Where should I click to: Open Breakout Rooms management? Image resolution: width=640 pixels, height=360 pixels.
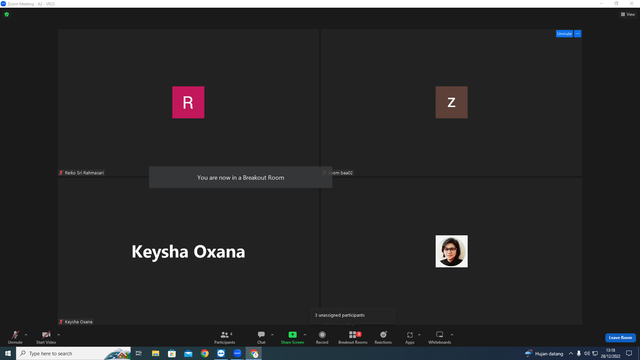[x=353, y=337]
